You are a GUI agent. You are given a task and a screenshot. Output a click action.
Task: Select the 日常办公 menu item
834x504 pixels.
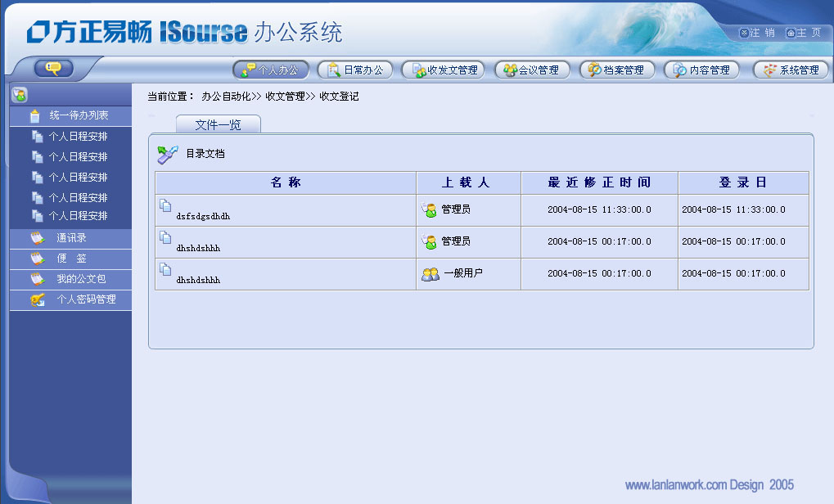tap(354, 70)
